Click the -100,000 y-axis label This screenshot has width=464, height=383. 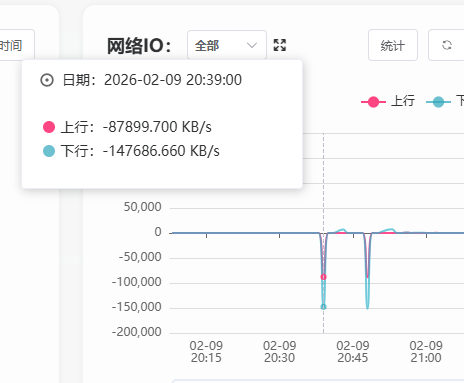pyautogui.click(x=137, y=282)
